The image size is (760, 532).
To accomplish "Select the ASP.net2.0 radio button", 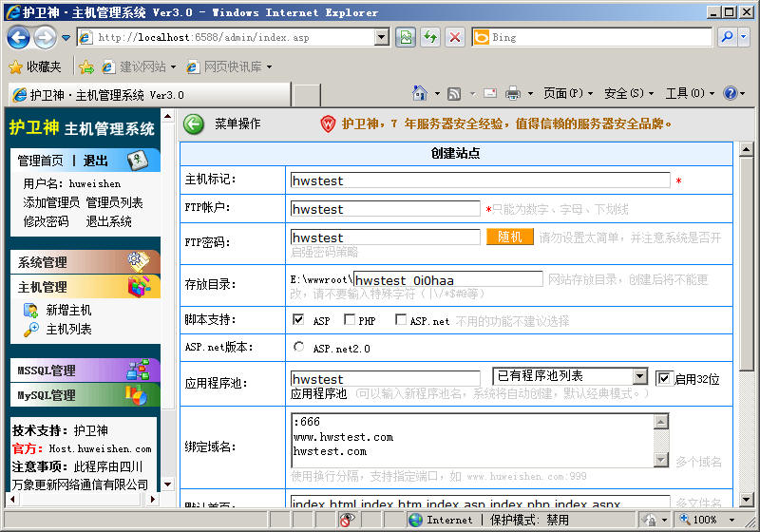I will point(299,348).
